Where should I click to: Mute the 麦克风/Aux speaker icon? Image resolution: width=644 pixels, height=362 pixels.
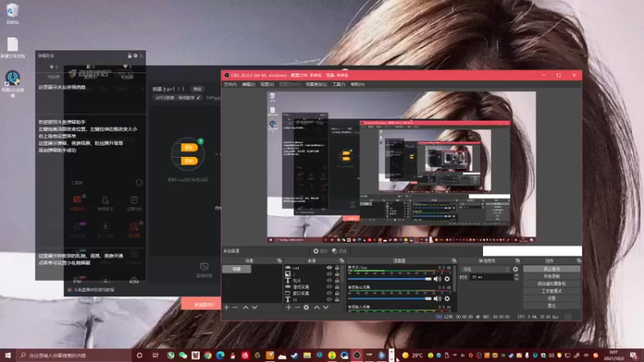pos(437,279)
